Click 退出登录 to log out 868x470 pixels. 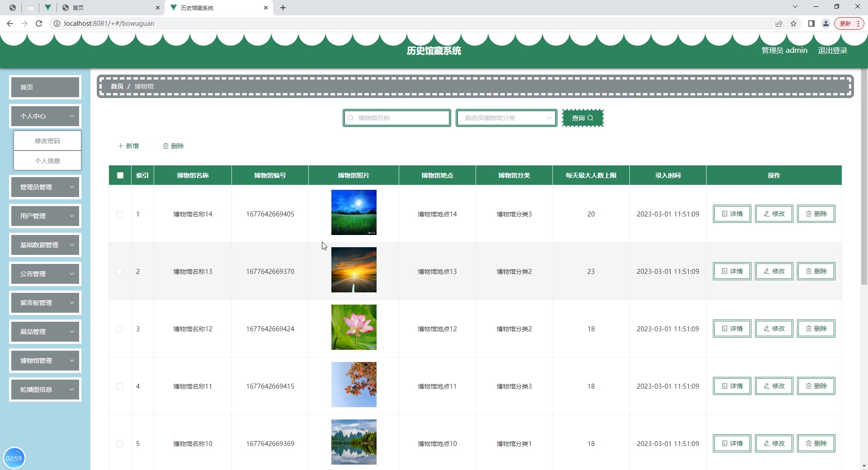click(833, 51)
